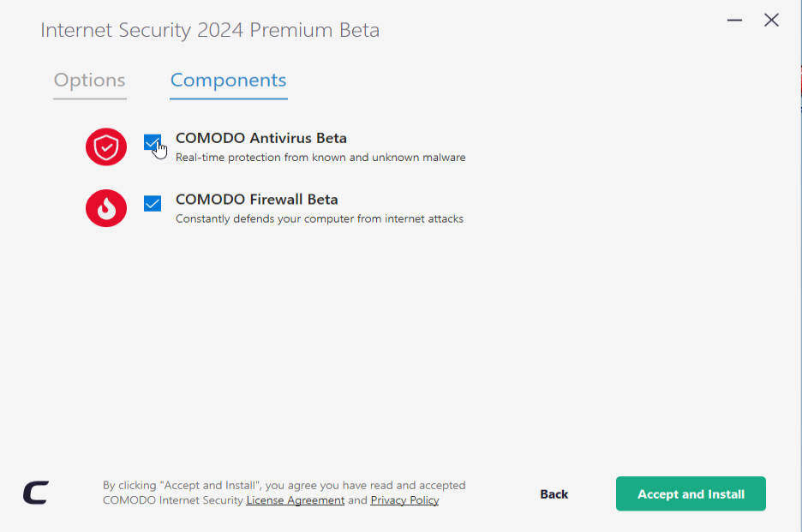Minimize the installer window
This screenshot has height=532, width=802.
[735, 21]
